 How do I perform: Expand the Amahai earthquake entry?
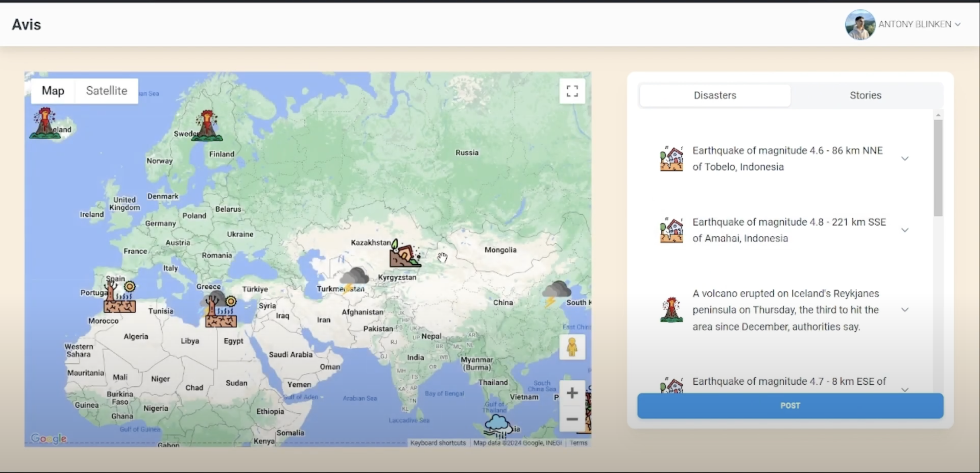905,230
